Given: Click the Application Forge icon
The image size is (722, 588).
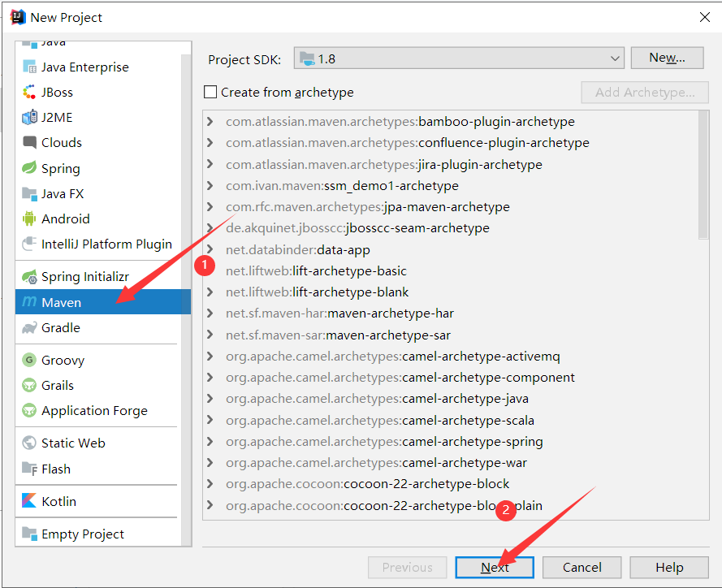Looking at the screenshot, I should pos(29,410).
